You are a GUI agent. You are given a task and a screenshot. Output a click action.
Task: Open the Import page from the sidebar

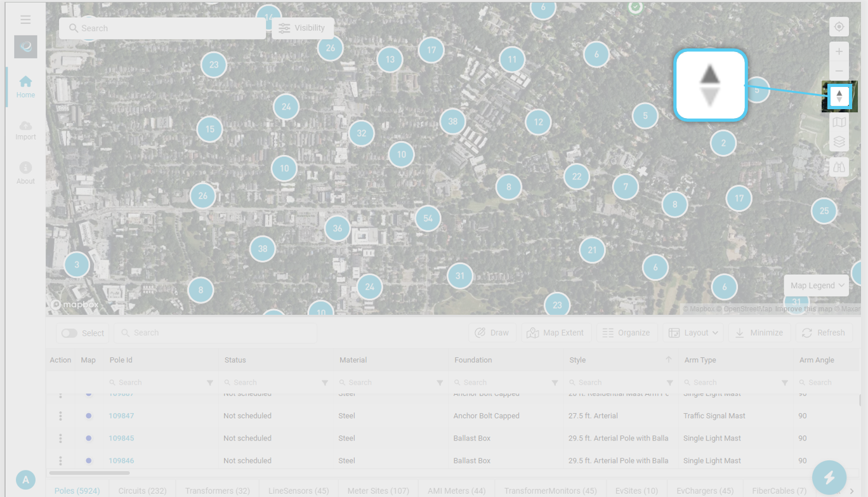[x=25, y=130]
